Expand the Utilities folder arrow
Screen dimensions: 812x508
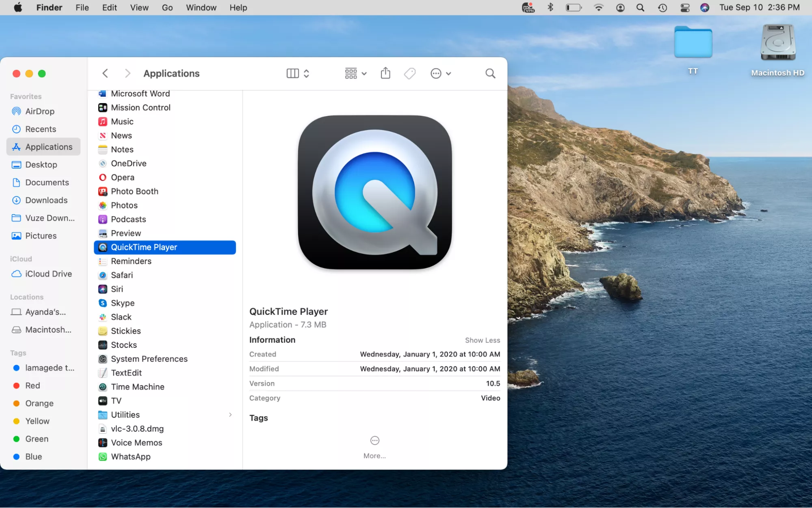coord(230,415)
